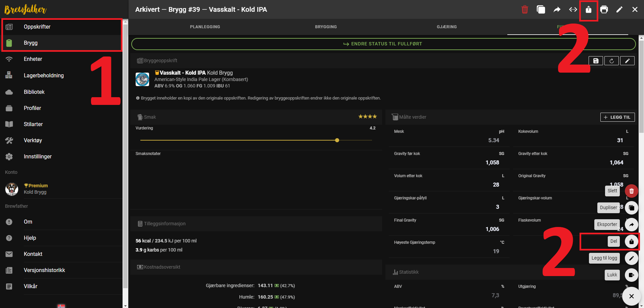The image size is (644, 308).
Task: Click the red trash icon in header toolbar
Action: pyautogui.click(x=524, y=9)
